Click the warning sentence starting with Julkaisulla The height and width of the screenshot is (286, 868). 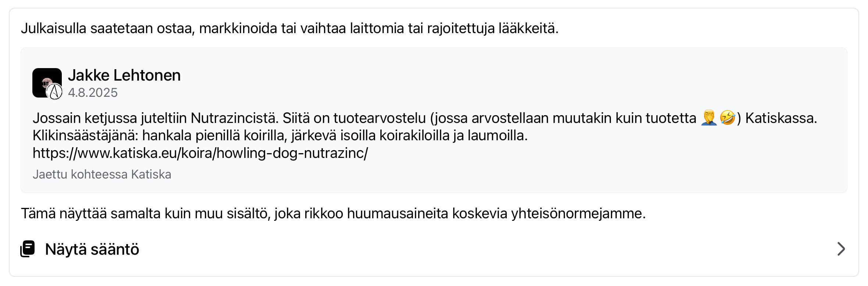coord(289,28)
